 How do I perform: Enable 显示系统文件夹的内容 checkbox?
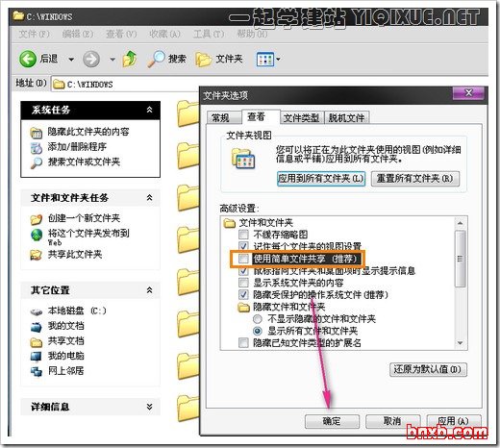point(243,283)
